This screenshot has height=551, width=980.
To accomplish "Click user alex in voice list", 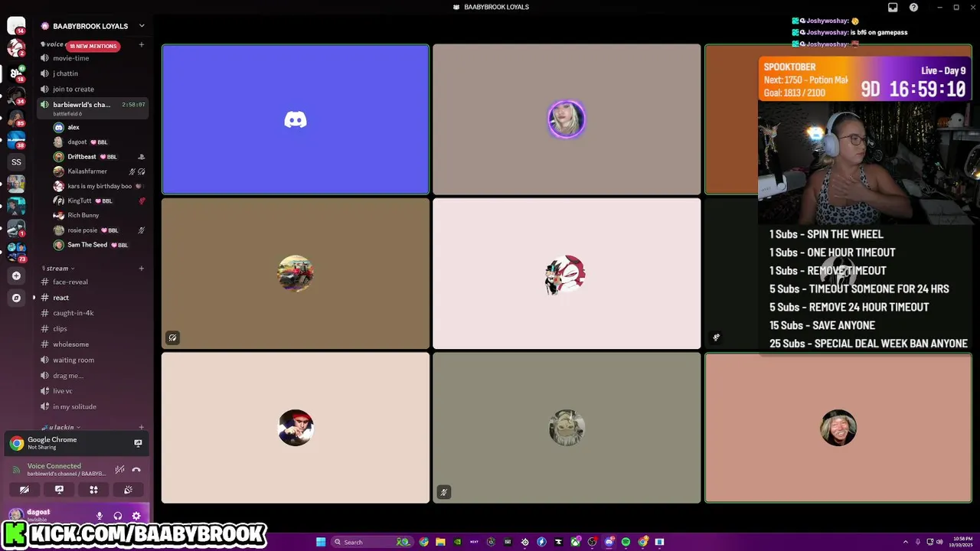I will [99, 127].
